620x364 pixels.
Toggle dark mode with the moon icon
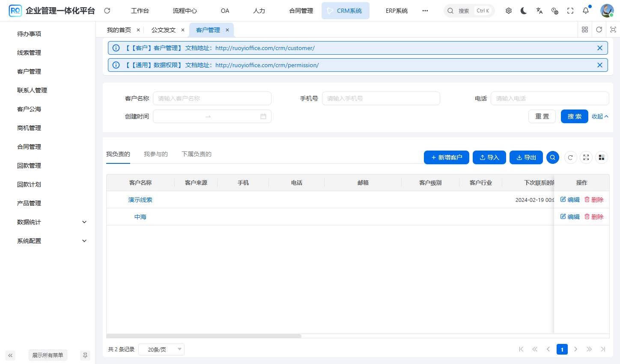coord(524,11)
